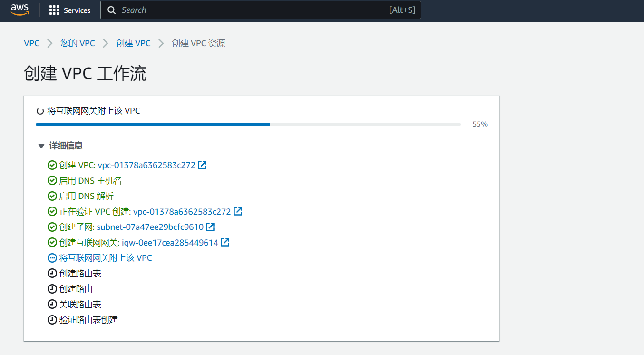Open the 您的 VPC breadcrumb
This screenshot has width=644, height=355.
[x=78, y=43]
